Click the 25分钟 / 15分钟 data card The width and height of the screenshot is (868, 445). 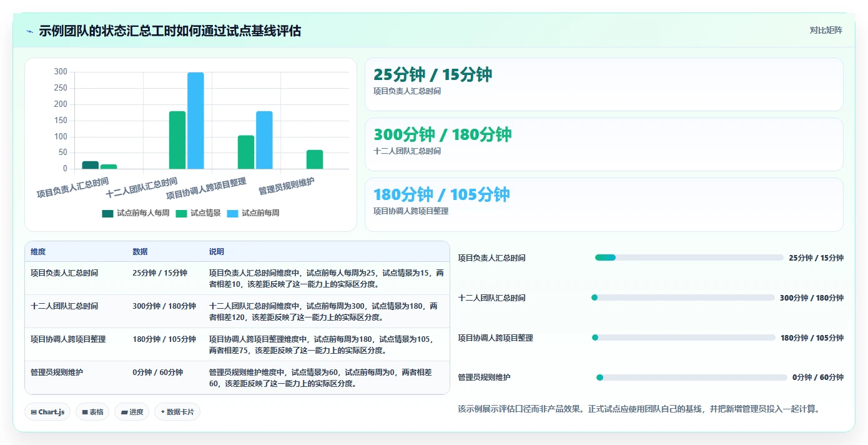pos(604,84)
